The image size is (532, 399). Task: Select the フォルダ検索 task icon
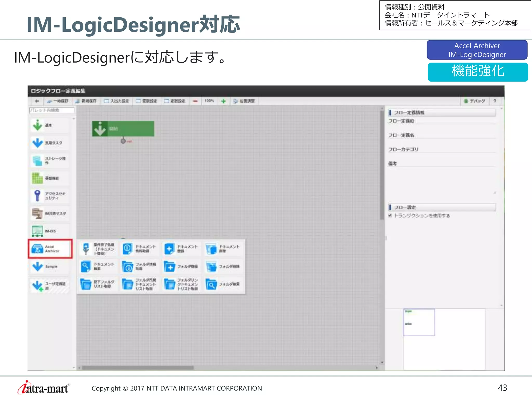[211, 284]
